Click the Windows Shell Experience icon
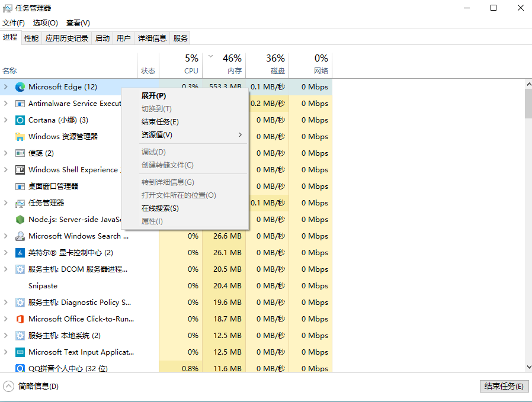Image resolution: width=532 pixels, height=402 pixels. point(20,170)
